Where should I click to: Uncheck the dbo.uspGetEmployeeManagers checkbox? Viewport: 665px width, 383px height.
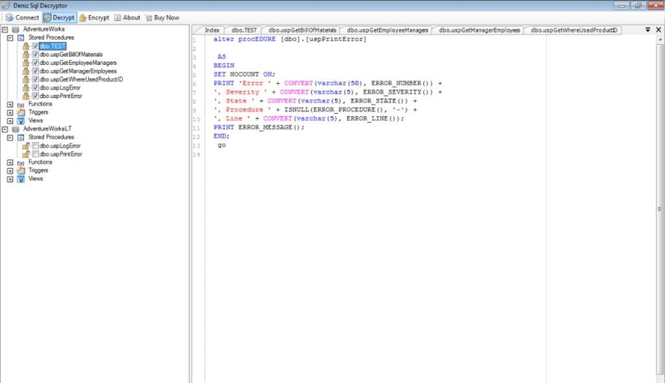coord(36,63)
